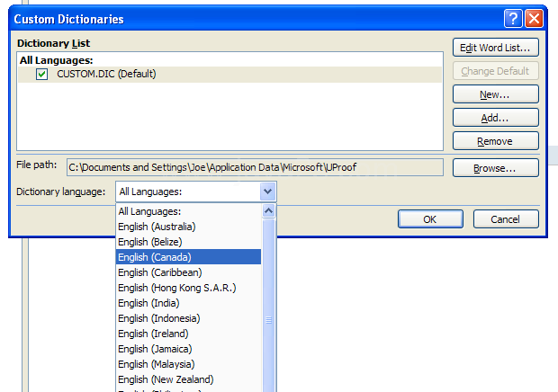
Task: Choose English (Indonesia) from list
Action: [x=188, y=318]
